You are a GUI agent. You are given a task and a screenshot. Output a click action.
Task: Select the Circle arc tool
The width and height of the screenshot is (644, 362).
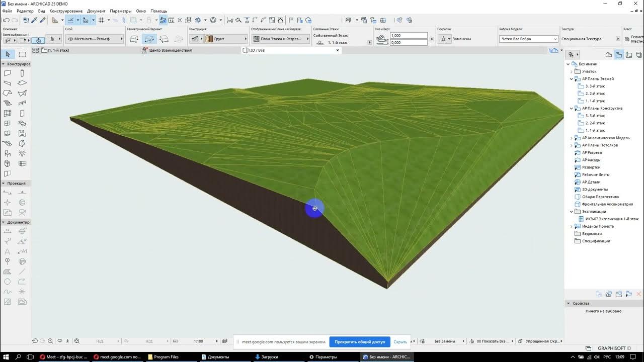[8, 282]
